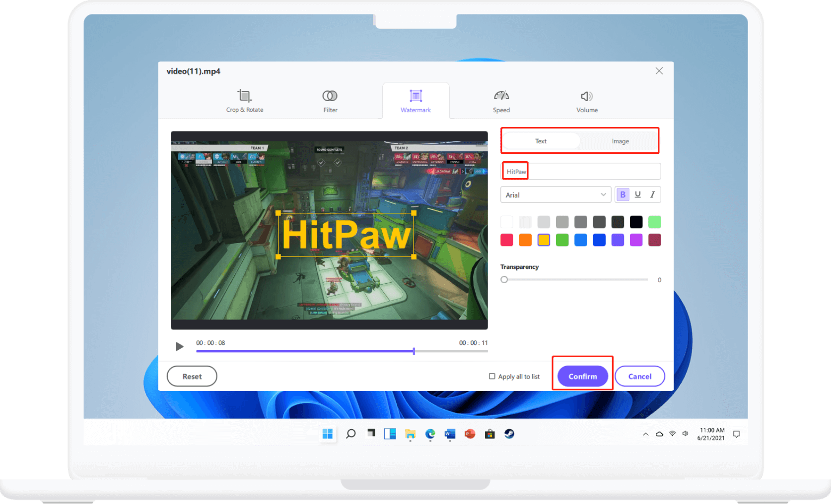
Task: Pick the violet-magenta color swatch
Action: pyautogui.click(x=636, y=240)
